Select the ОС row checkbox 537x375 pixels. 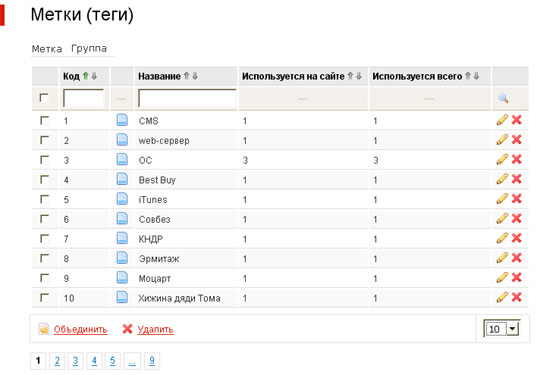tap(45, 160)
